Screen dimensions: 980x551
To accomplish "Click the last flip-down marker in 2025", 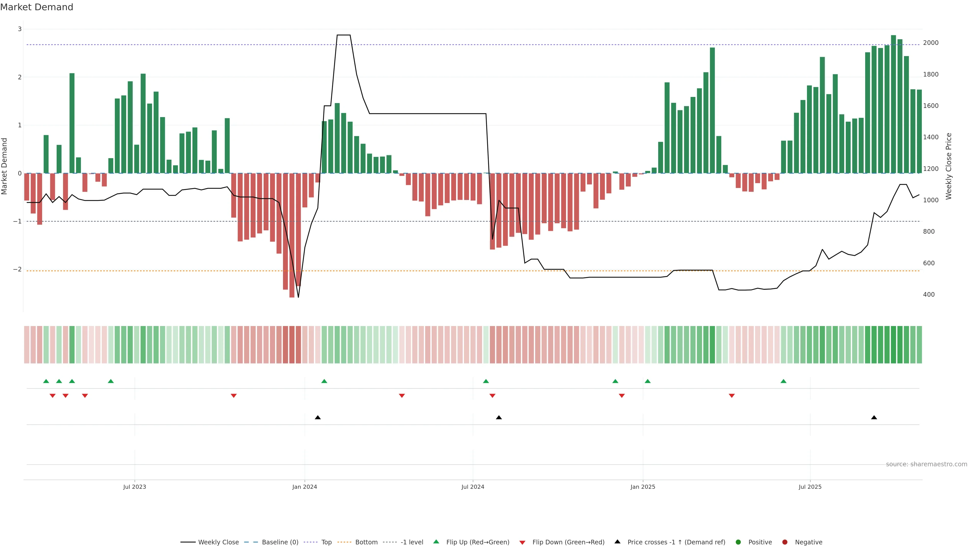I will (732, 396).
